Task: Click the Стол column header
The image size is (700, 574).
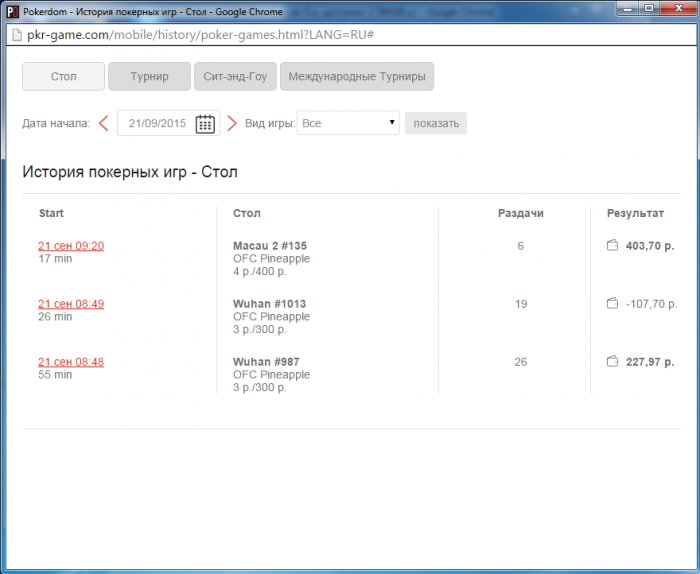Action: (x=246, y=213)
